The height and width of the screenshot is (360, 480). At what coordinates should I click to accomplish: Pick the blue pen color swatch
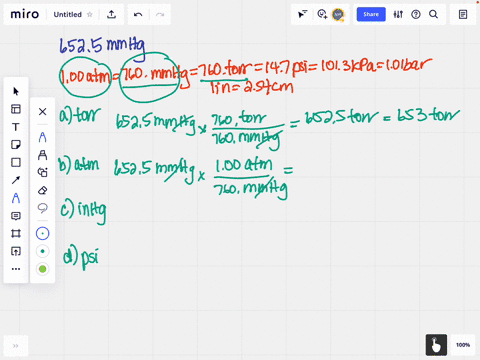point(42,234)
